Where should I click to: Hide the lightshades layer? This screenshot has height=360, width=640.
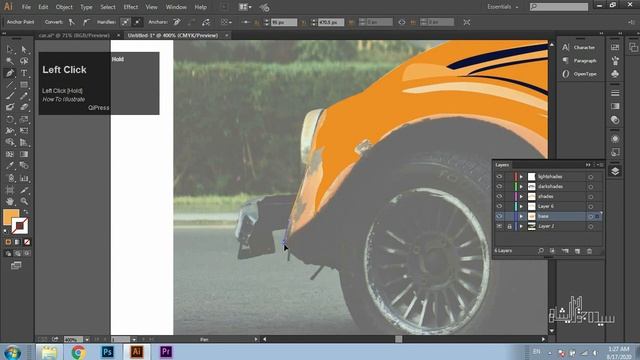[x=499, y=177]
